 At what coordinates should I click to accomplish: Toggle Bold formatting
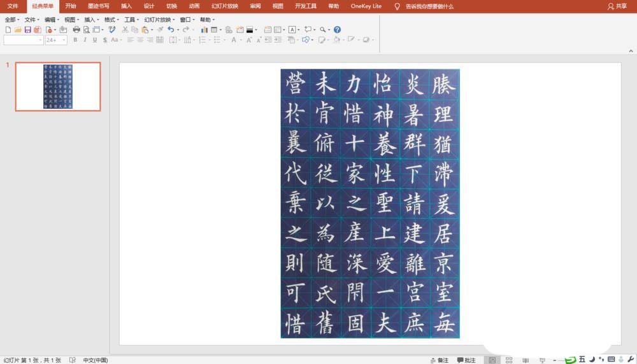75,39
